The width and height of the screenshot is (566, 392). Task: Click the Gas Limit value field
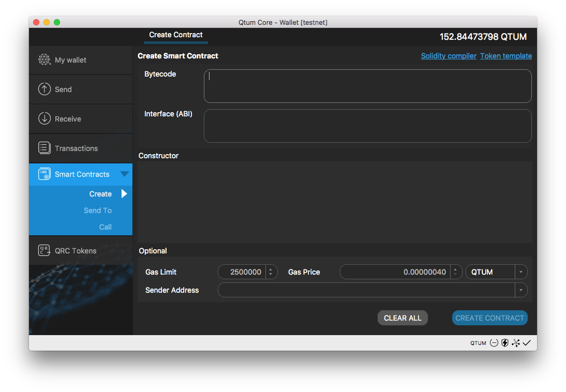click(242, 272)
